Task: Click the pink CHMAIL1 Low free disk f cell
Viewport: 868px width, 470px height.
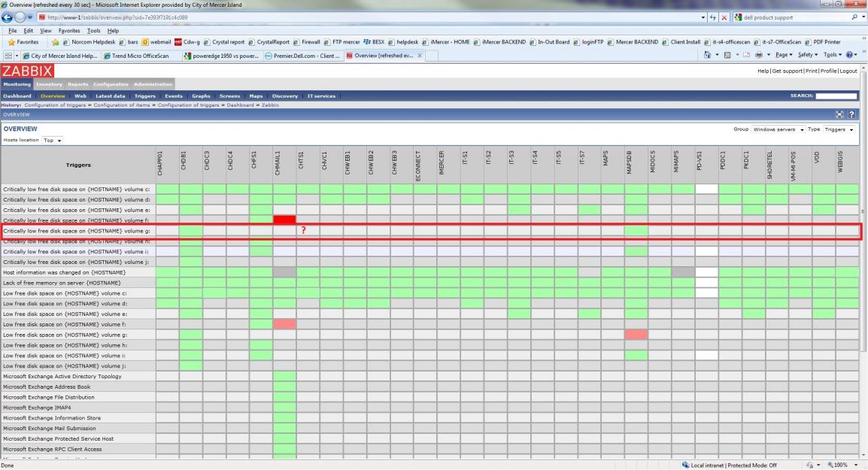Action: [x=284, y=324]
